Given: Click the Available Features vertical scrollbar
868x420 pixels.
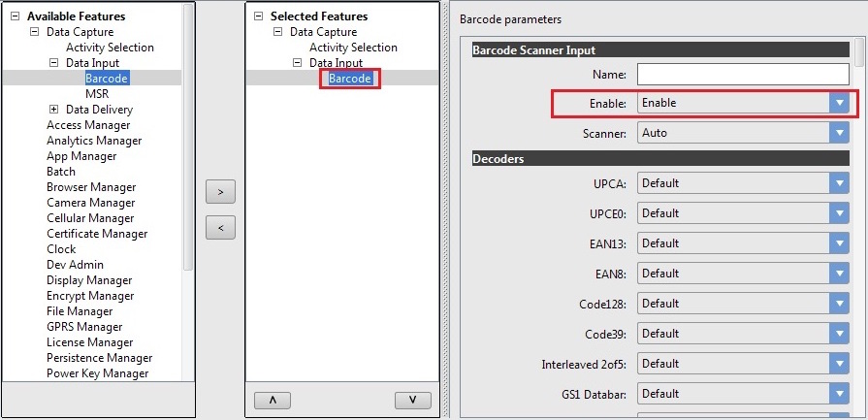Looking at the screenshot, I should (x=188, y=145).
